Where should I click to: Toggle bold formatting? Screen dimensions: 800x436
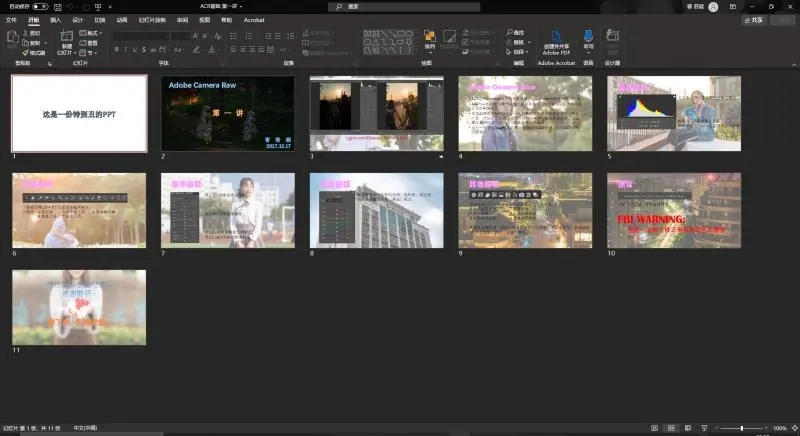click(117, 49)
